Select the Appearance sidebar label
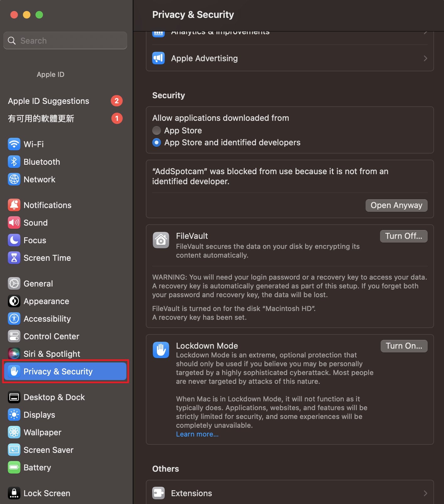The width and height of the screenshot is (444, 504). click(46, 301)
